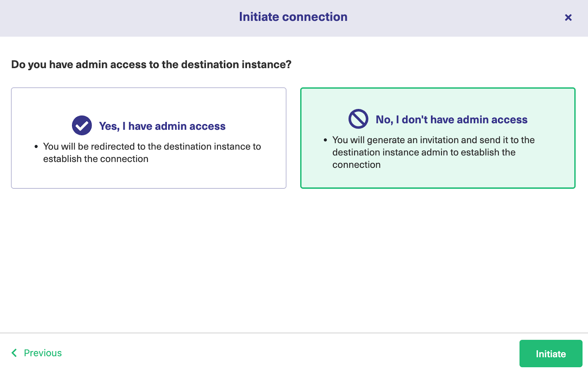
Task: Return to the prior step via Previous
Action: [x=42, y=353]
